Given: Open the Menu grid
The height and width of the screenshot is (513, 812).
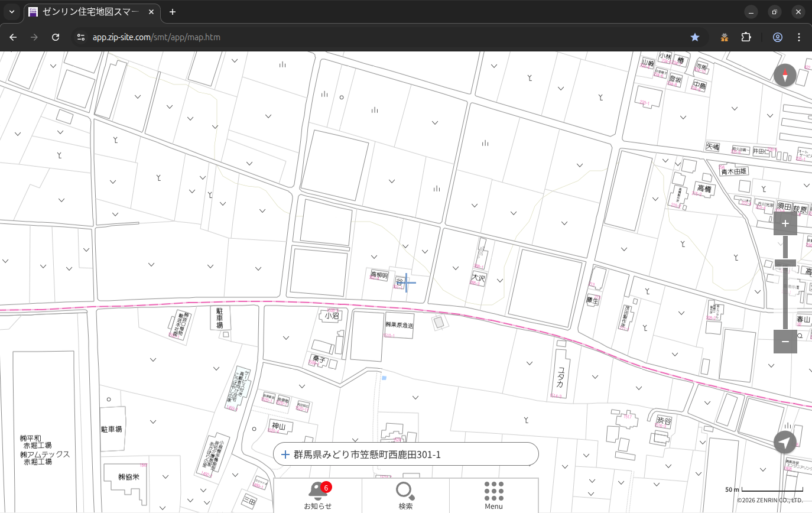Looking at the screenshot, I should pos(493,495).
